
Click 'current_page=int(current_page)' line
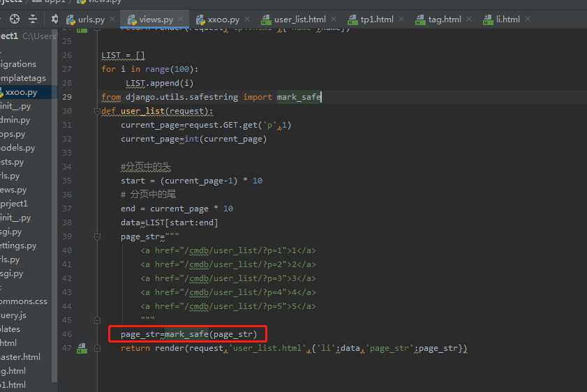[193, 139]
